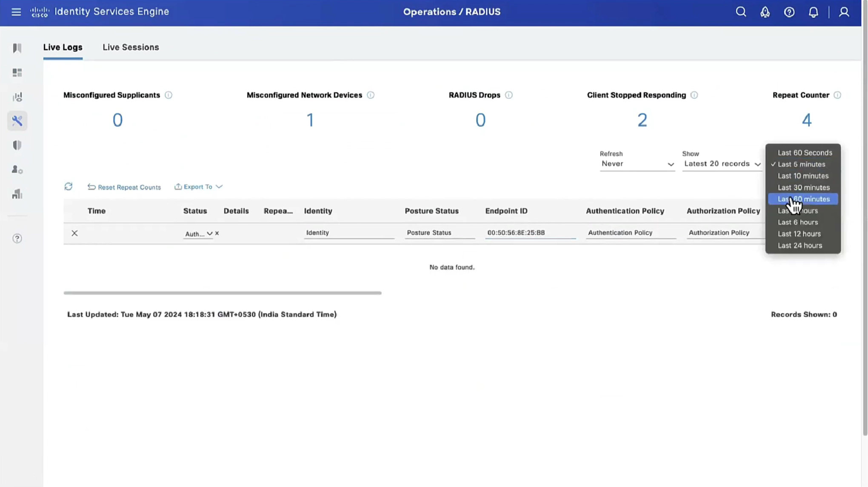The image size is (868, 487).
Task: Click the Policy shield icon in sidebar
Action: coord(17,146)
